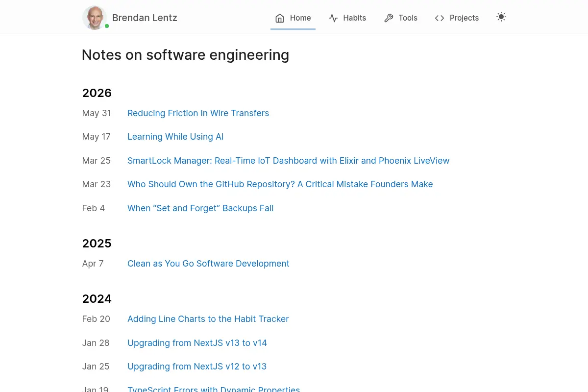Open the Home tab
This screenshot has width=588, height=392.
[293, 18]
